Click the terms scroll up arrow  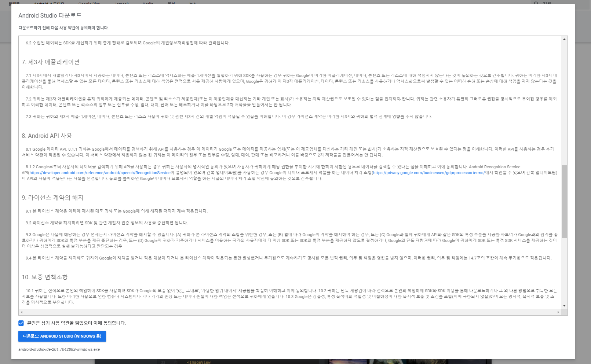(564, 39)
